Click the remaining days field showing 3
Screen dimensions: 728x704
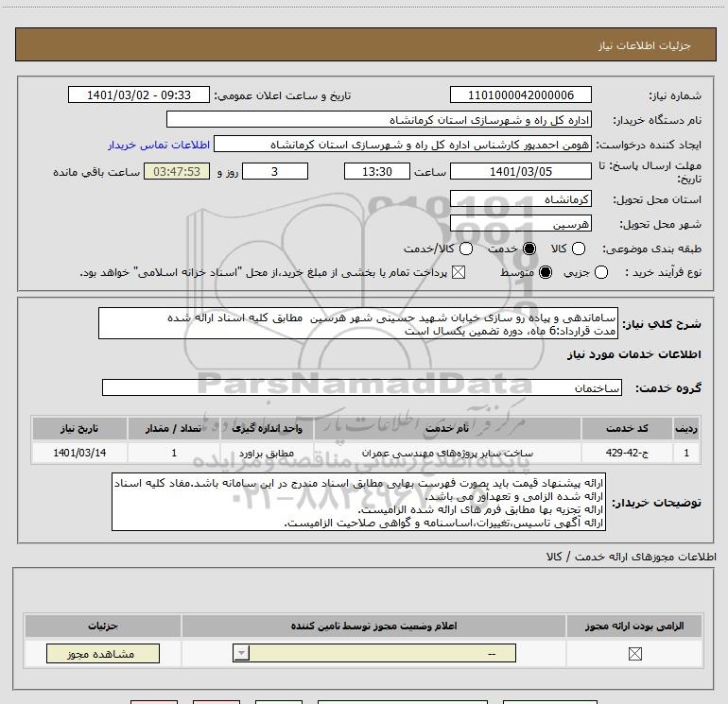coord(275,171)
